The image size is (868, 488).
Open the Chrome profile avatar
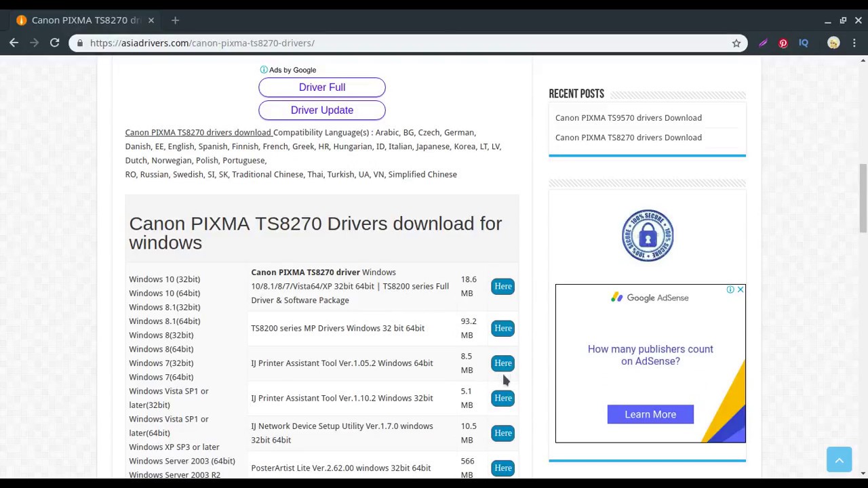[833, 43]
